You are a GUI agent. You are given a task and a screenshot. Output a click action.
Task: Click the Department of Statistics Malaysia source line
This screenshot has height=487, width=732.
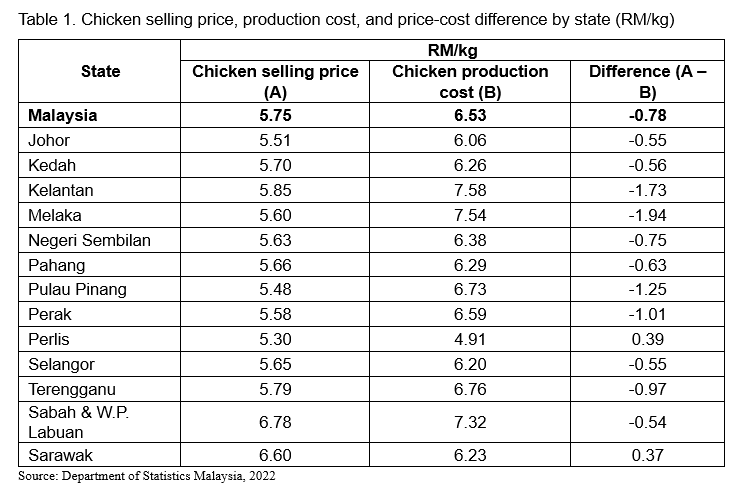pyautogui.click(x=146, y=476)
